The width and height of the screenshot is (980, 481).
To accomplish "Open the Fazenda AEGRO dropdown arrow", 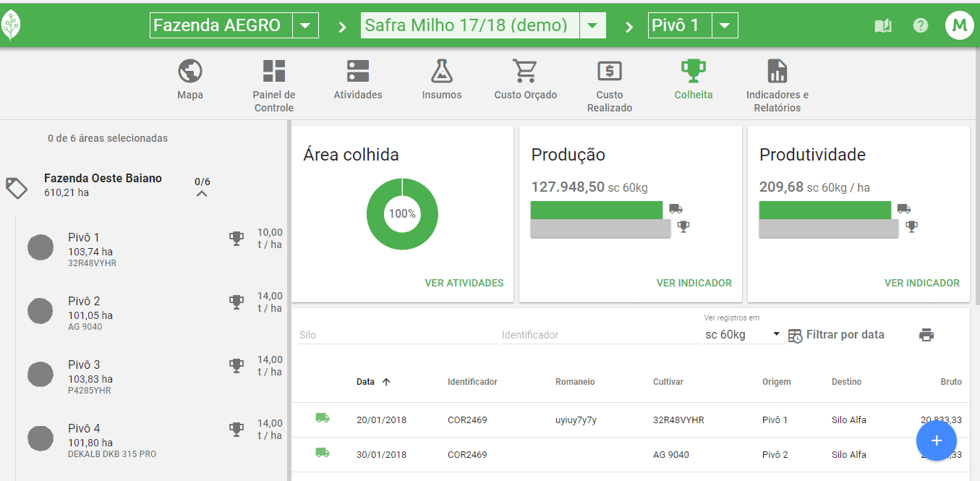I will pyautogui.click(x=305, y=26).
